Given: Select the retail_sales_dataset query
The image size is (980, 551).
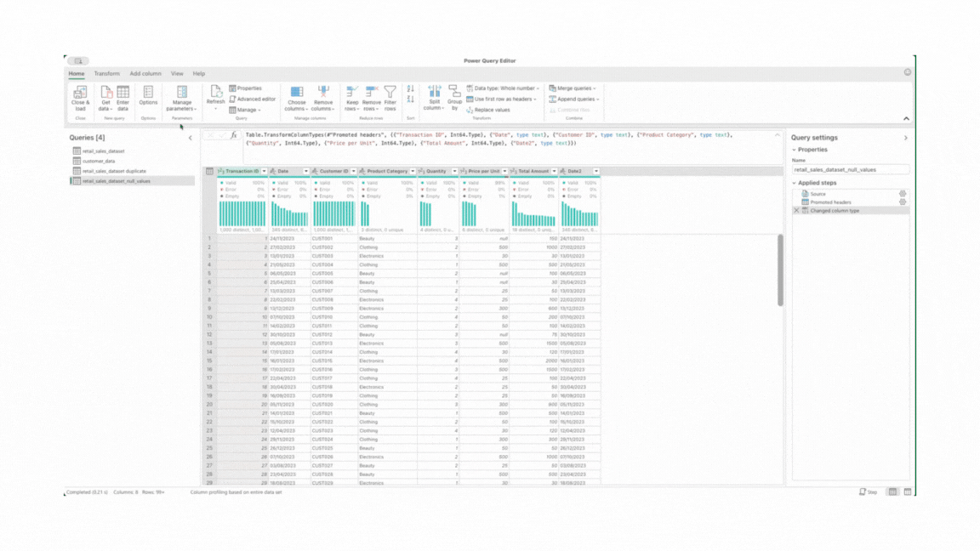Looking at the screenshot, I should pos(132,151).
